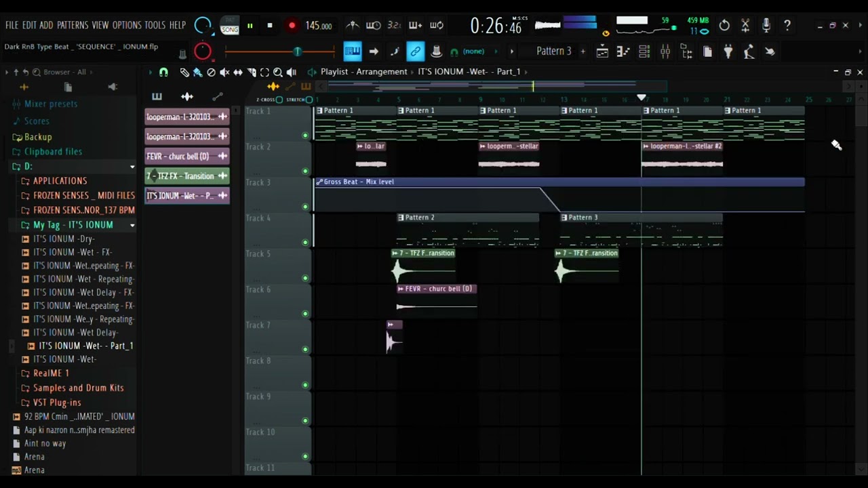Image resolution: width=868 pixels, height=488 pixels.
Task: Open the PATTERNS menu
Action: tap(73, 25)
